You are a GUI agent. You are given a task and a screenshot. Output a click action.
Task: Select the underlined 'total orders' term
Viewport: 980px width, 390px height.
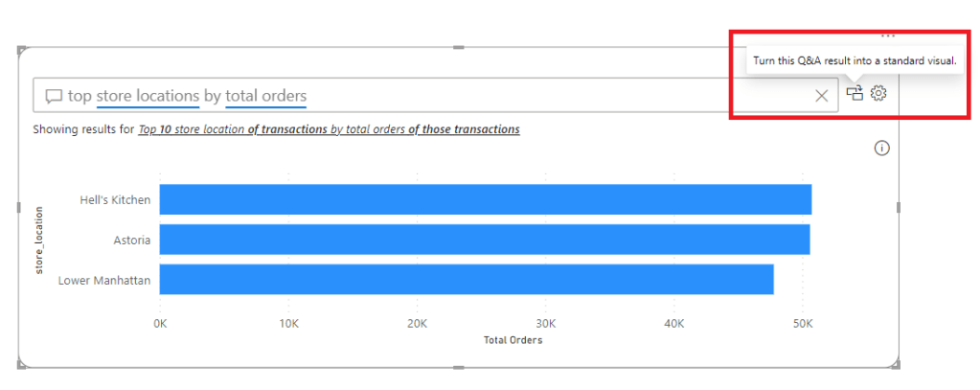[x=266, y=96]
